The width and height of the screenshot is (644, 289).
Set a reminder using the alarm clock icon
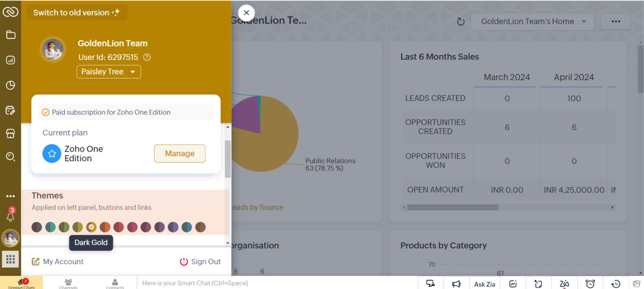click(x=591, y=283)
